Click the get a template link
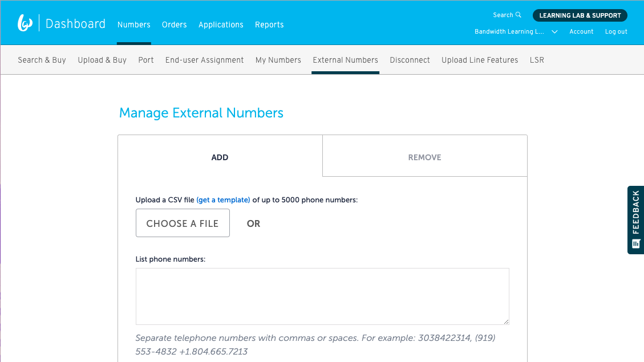The width and height of the screenshot is (644, 362). pos(224,200)
